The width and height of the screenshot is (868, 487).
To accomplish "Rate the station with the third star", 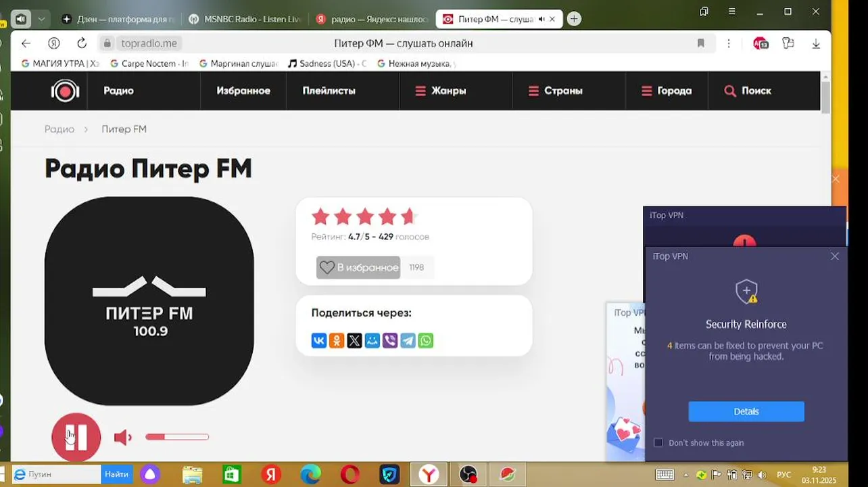I will (x=365, y=216).
